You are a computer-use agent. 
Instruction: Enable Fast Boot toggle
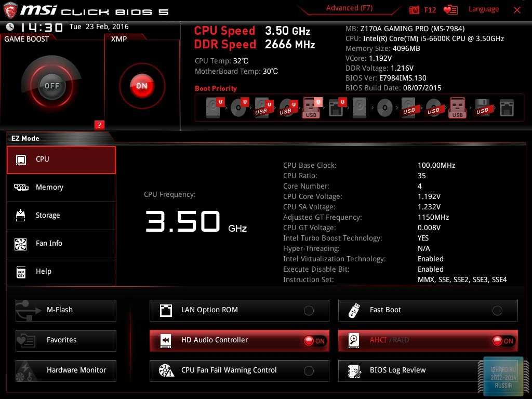[497, 311]
